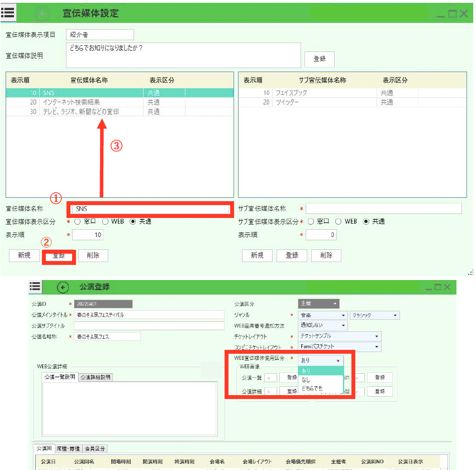Click 削除 button under サブ宣伝媒体 section
Screen dimensions: 476x470
click(x=326, y=255)
